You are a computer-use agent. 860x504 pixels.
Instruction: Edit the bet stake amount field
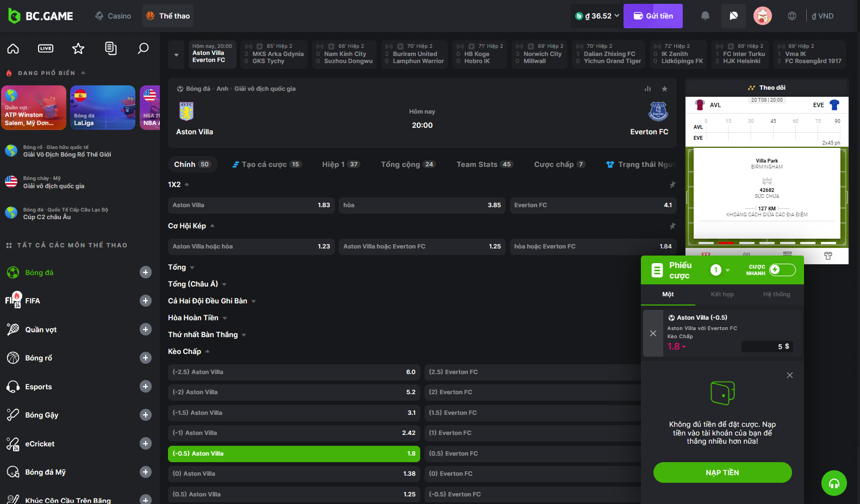click(x=767, y=346)
